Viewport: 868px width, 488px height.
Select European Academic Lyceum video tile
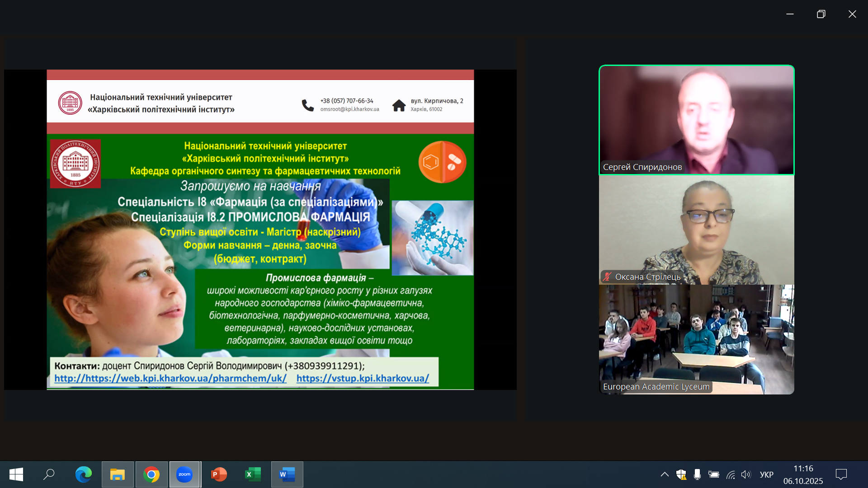click(x=696, y=339)
